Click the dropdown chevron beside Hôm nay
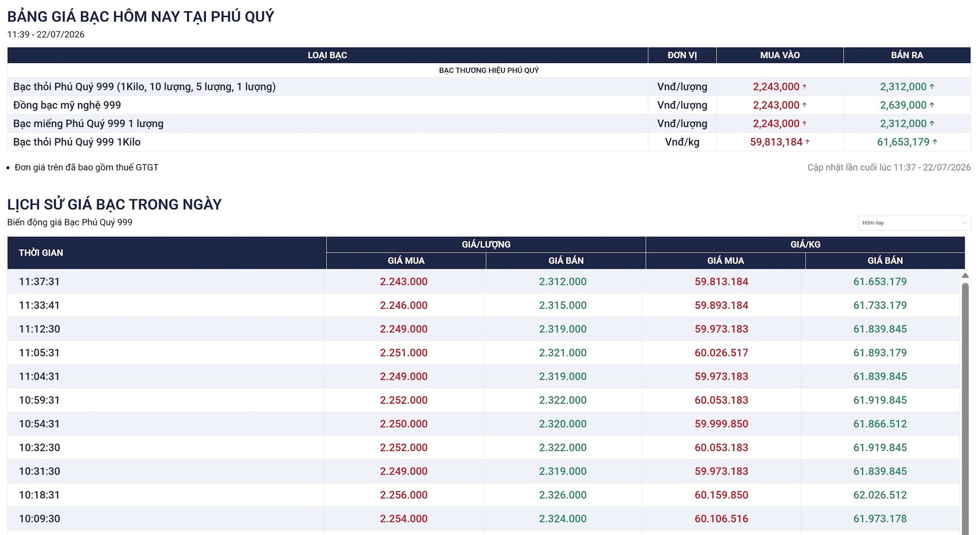 (964, 223)
